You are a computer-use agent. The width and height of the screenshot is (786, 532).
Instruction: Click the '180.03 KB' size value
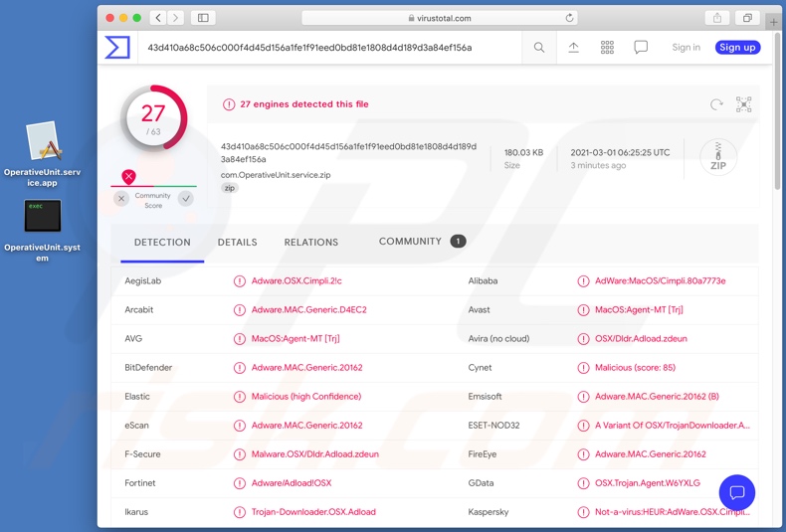pyautogui.click(x=523, y=152)
